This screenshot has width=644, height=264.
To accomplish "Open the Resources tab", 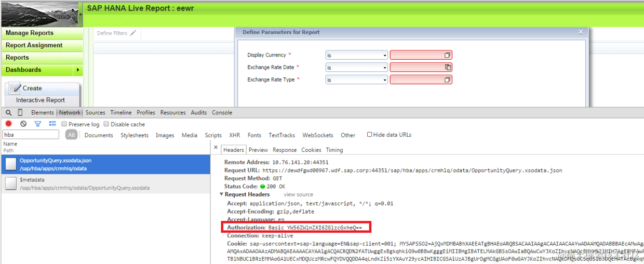I will coord(173,113).
